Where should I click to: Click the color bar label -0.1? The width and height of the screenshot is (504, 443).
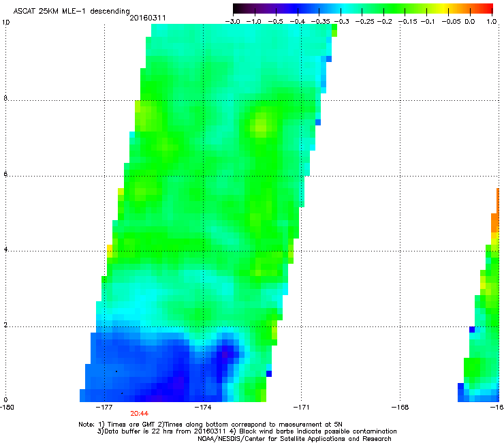(x=428, y=22)
